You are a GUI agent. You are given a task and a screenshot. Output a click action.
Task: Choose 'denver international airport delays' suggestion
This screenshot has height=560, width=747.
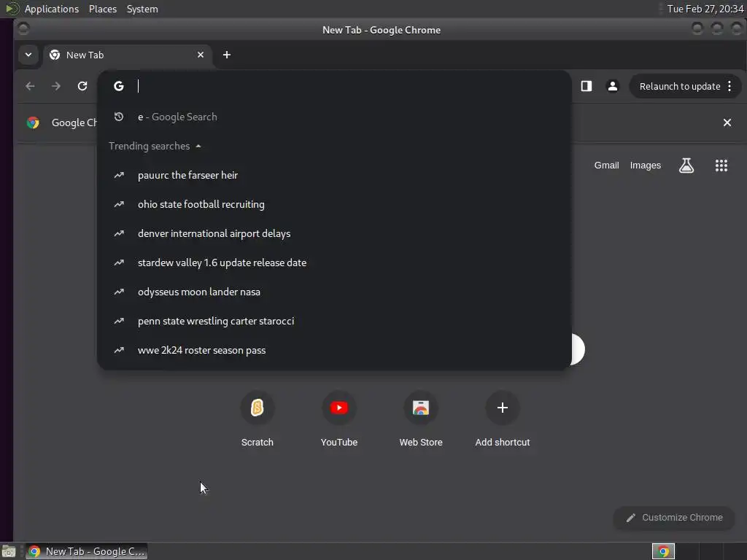(334, 233)
